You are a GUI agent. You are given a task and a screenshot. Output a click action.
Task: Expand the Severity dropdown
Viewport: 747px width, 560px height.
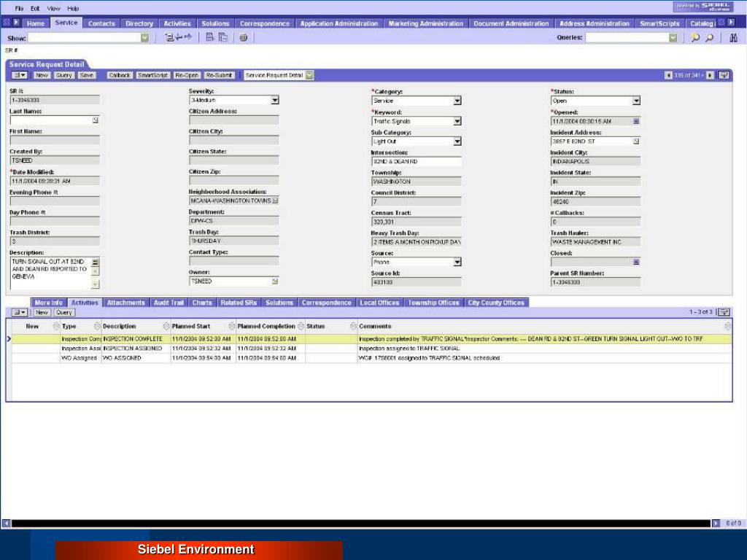[274, 100]
